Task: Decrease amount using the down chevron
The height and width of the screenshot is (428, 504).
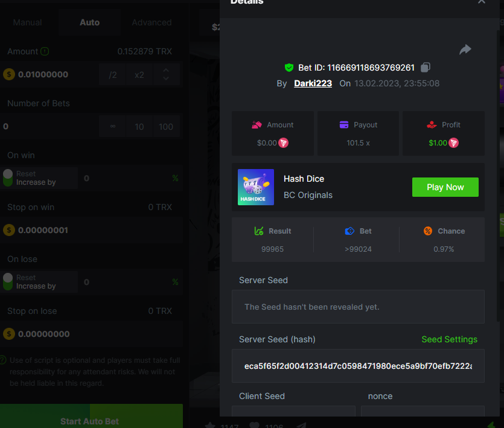Action: (166, 80)
